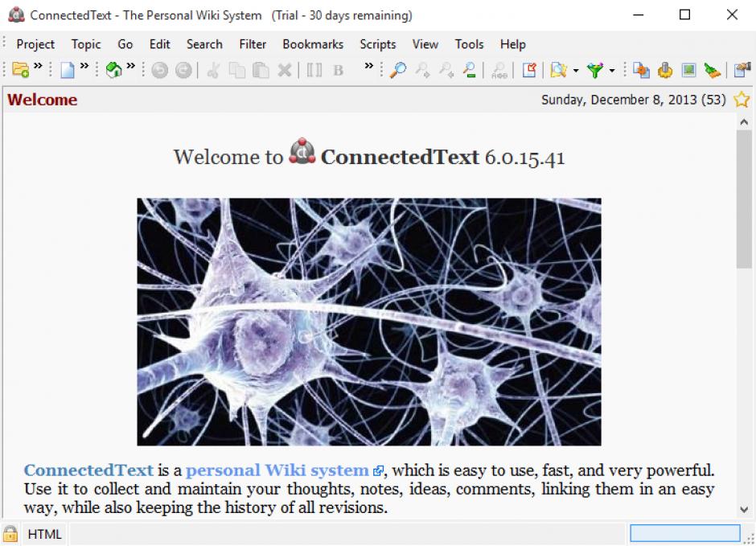
Task: Follow the ConnectedText link in the paragraph
Action: 88,470
